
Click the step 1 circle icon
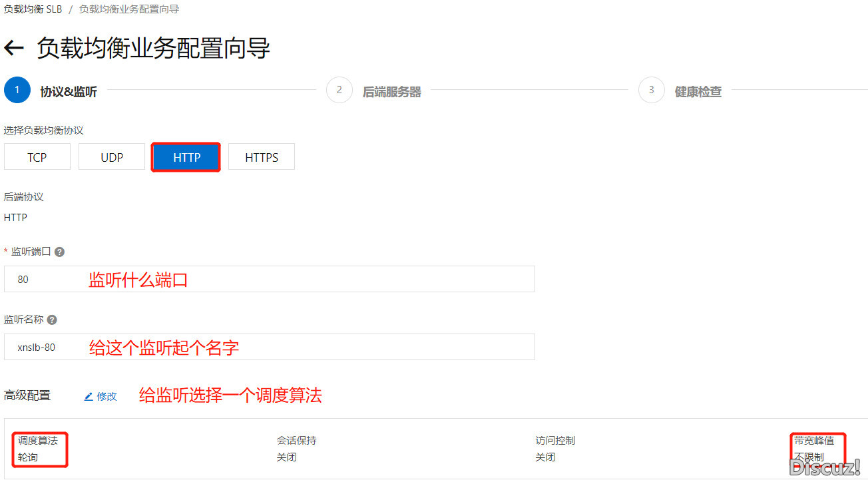coord(17,91)
